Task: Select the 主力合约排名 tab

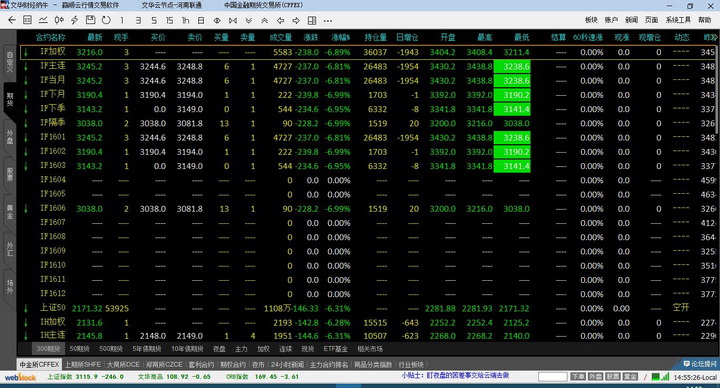Action: coord(329,365)
